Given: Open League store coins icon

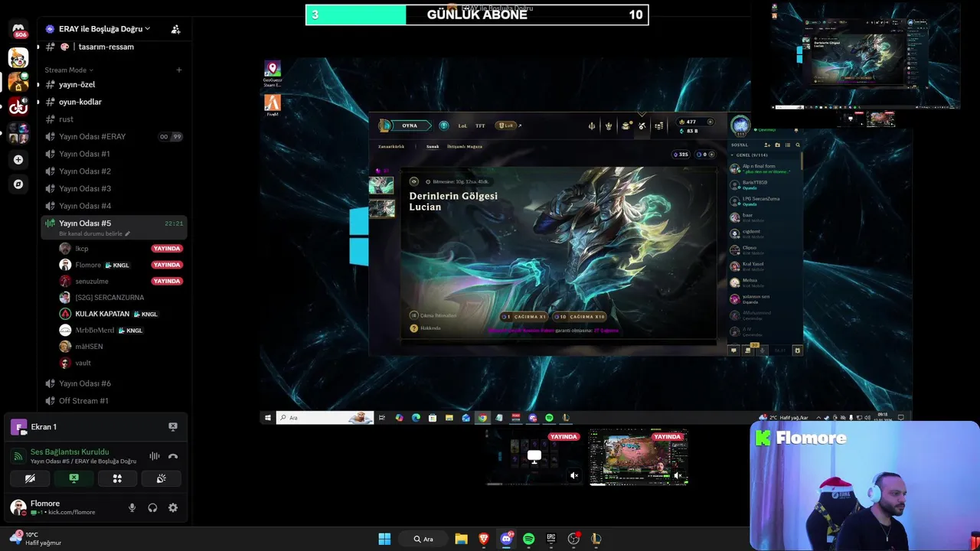Looking at the screenshot, I should click(658, 126).
